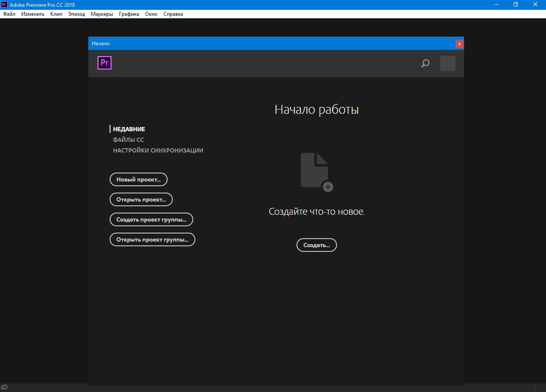Open the Изменить menu
This screenshot has height=392, width=546.
tap(33, 14)
